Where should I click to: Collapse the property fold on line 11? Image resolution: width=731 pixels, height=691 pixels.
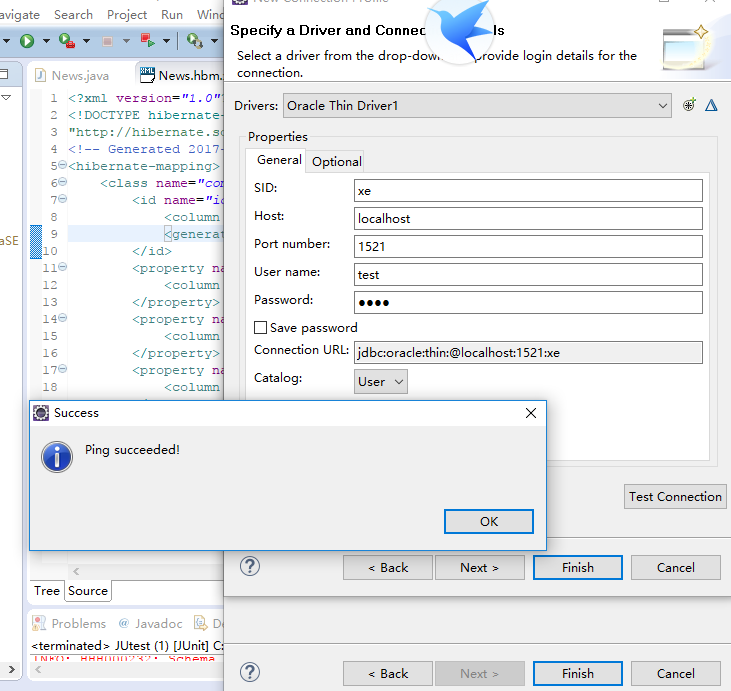[63, 267]
